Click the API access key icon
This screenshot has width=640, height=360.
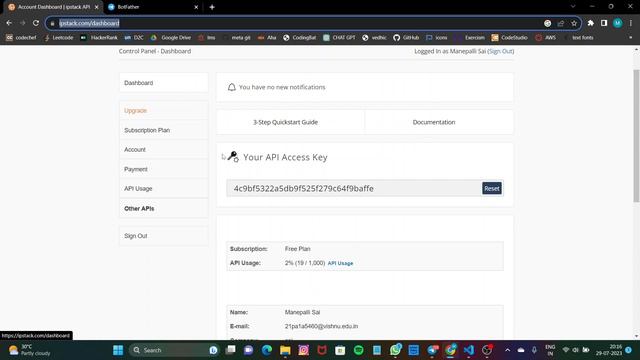(x=233, y=157)
